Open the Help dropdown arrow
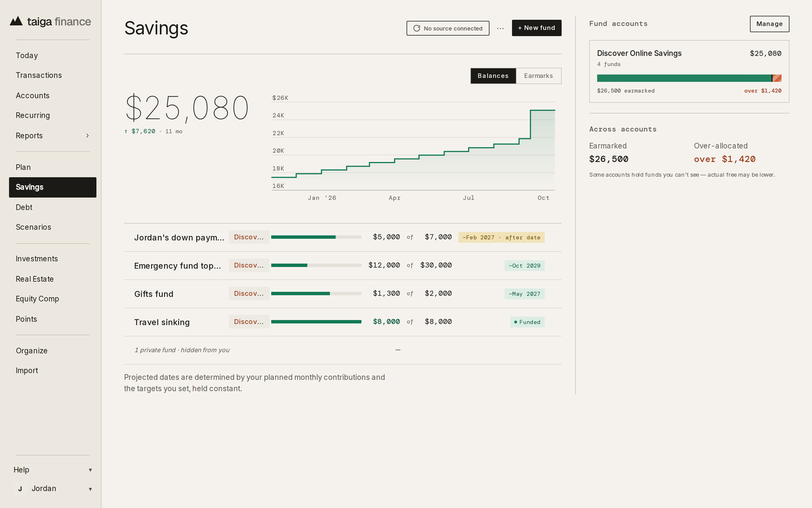 pos(90,470)
